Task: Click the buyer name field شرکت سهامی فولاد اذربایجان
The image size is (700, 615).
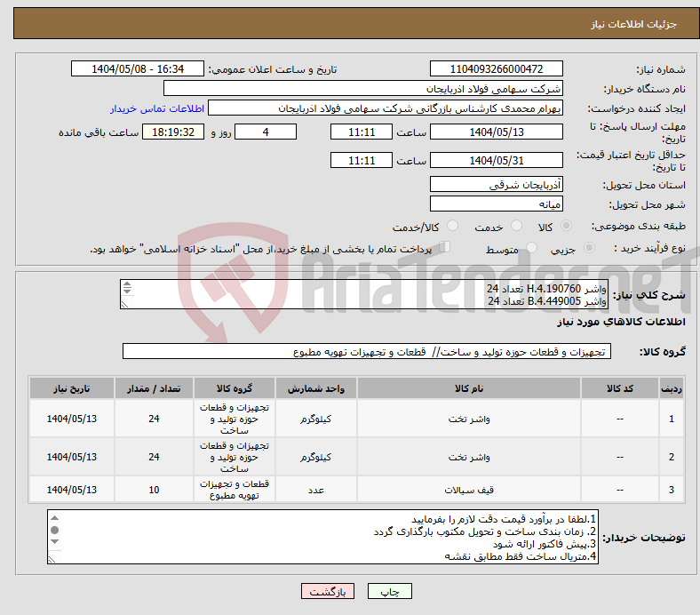Action: 363,89
